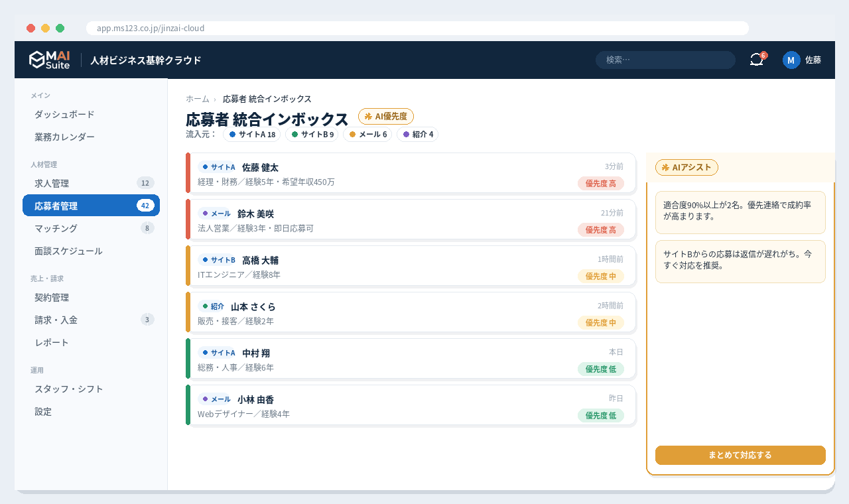Open the user avatar M for 佐藤

(791, 60)
